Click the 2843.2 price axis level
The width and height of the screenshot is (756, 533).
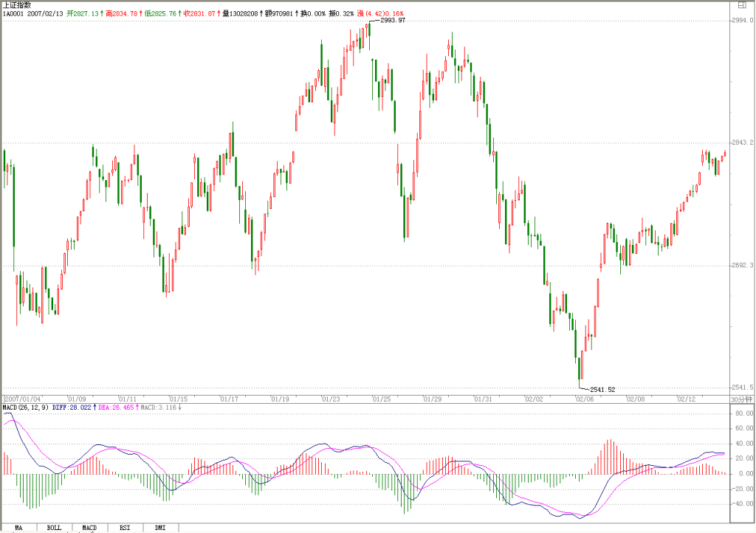click(x=742, y=142)
